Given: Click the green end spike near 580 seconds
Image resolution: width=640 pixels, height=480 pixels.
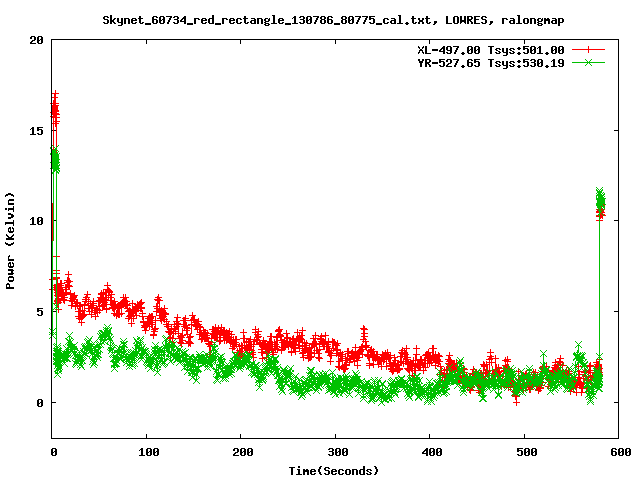Looking at the screenshot, I should tap(600, 199).
